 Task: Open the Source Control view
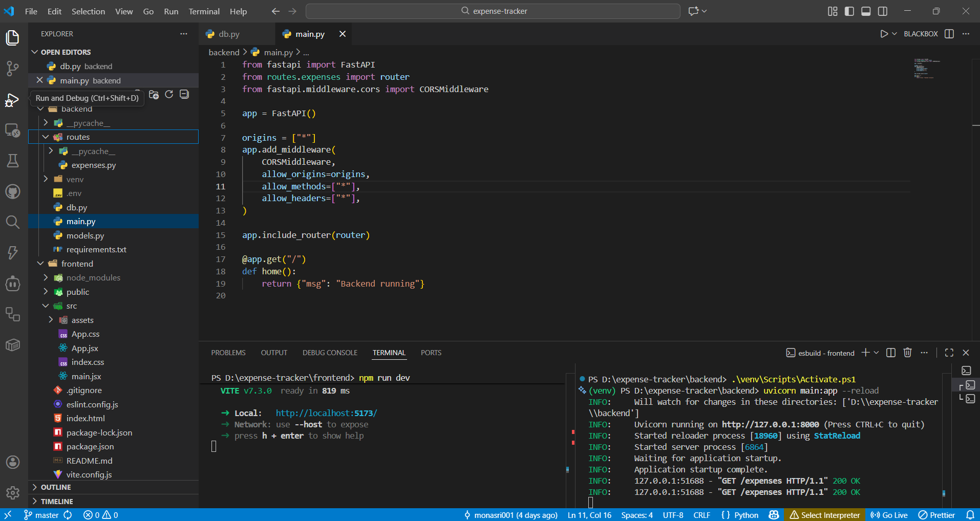(13, 69)
